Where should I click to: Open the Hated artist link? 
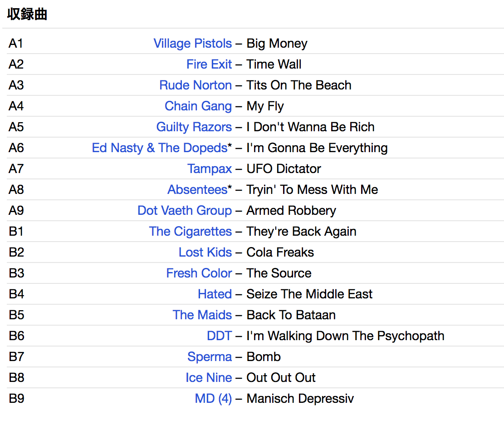[215, 294]
